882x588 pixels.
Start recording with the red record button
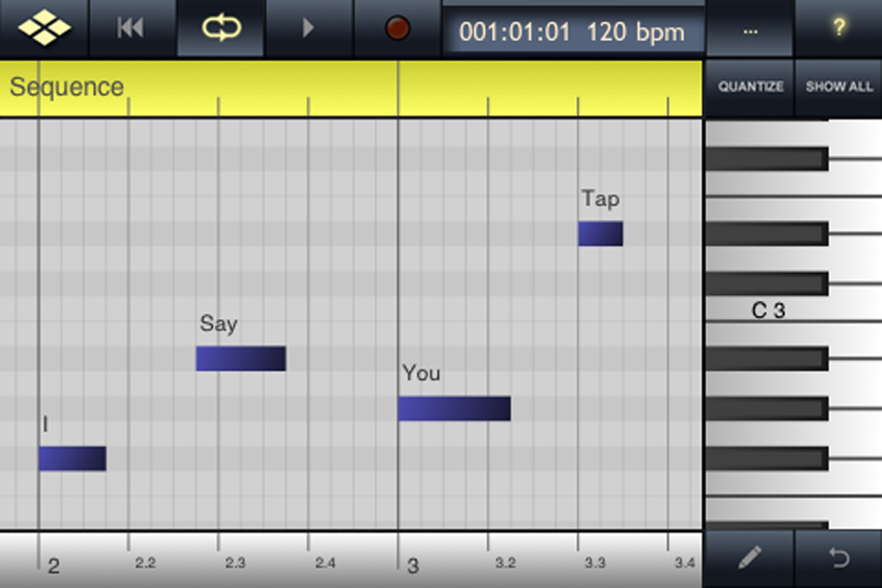(x=397, y=28)
